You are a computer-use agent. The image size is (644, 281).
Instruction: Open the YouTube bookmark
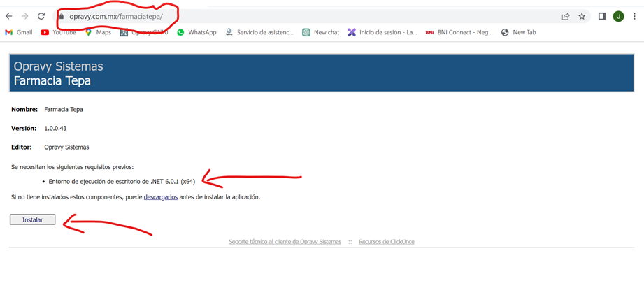click(x=58, y=32)
